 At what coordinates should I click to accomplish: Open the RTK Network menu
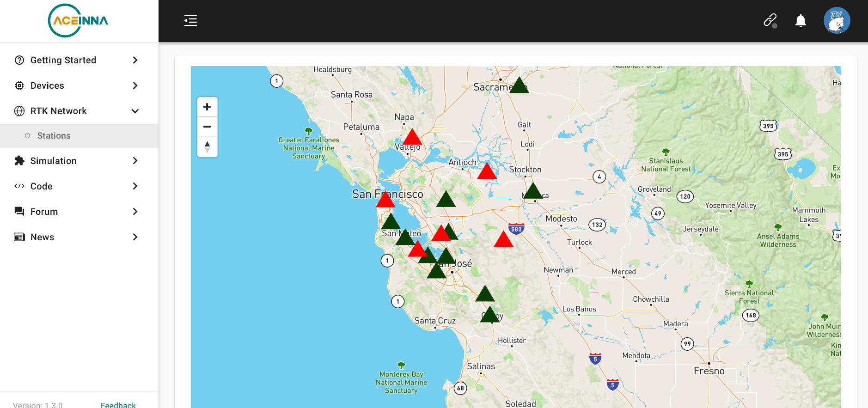pyautogui.click(x=79, y=111)
